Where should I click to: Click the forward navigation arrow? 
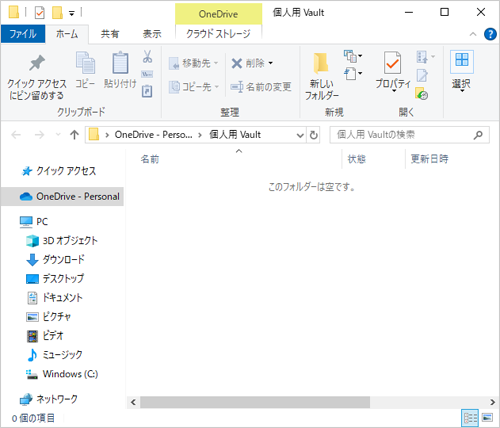(x=39, y=135)
